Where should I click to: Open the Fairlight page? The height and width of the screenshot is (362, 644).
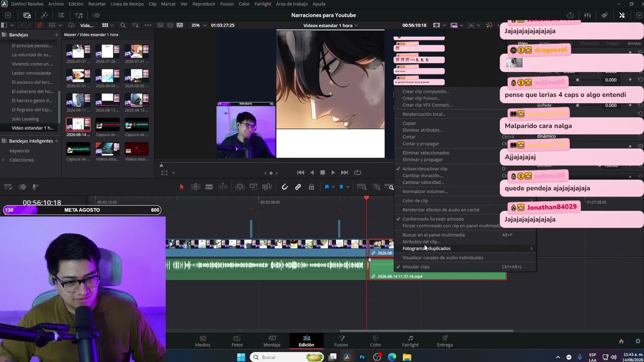coord(410,341)
